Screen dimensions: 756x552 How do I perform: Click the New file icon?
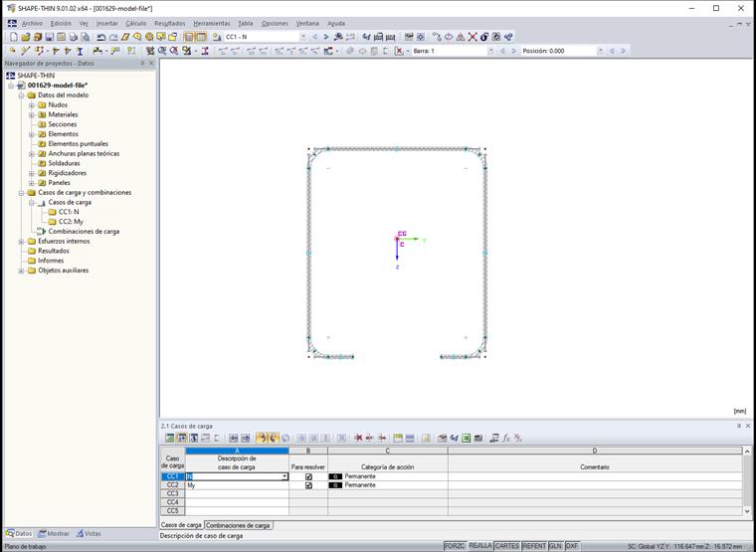(x=14, y=37)
